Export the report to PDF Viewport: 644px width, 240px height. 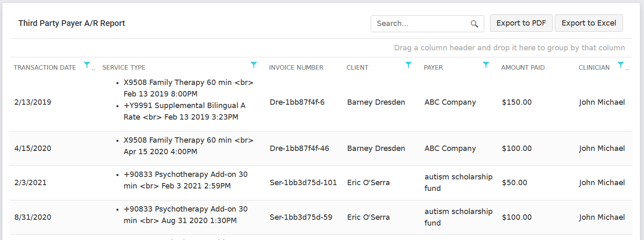click(x=521, y=23)
